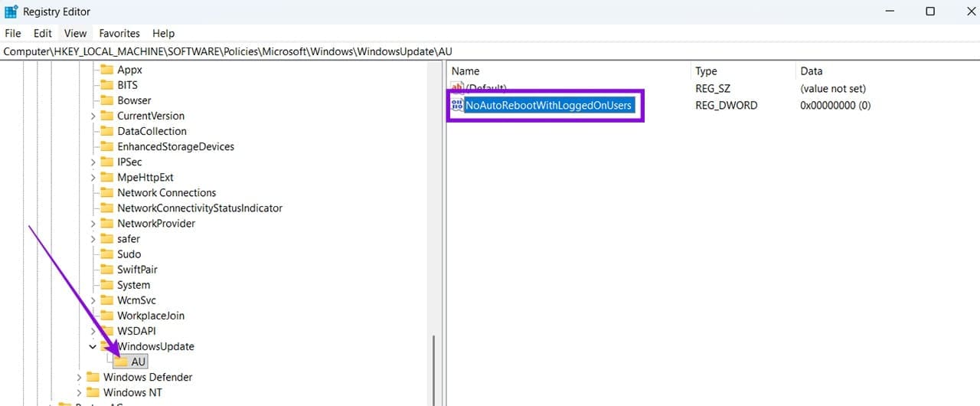Open the Favorites menu
980x406 pixels.
click(119, 34)
